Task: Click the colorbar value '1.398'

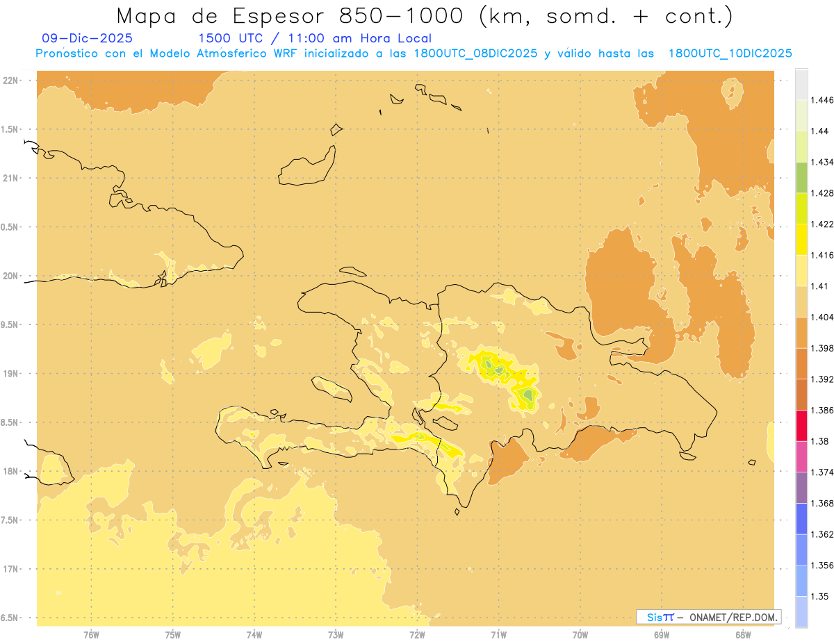Action: pos(824,348)
